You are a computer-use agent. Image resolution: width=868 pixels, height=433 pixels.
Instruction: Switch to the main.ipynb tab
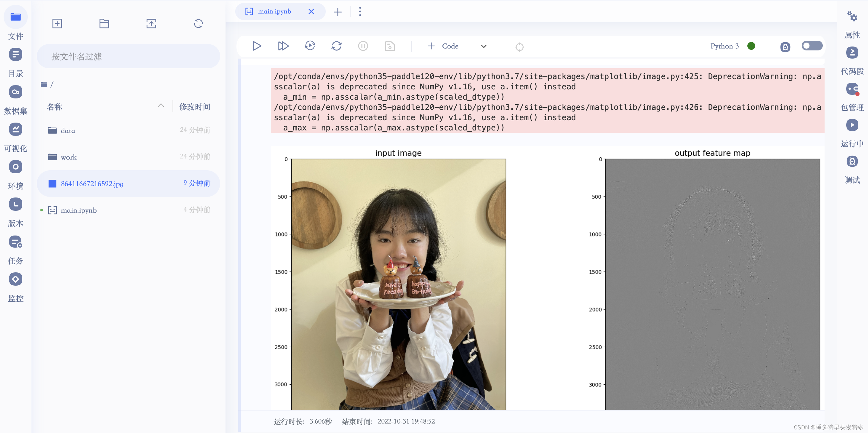pos(274,12)
